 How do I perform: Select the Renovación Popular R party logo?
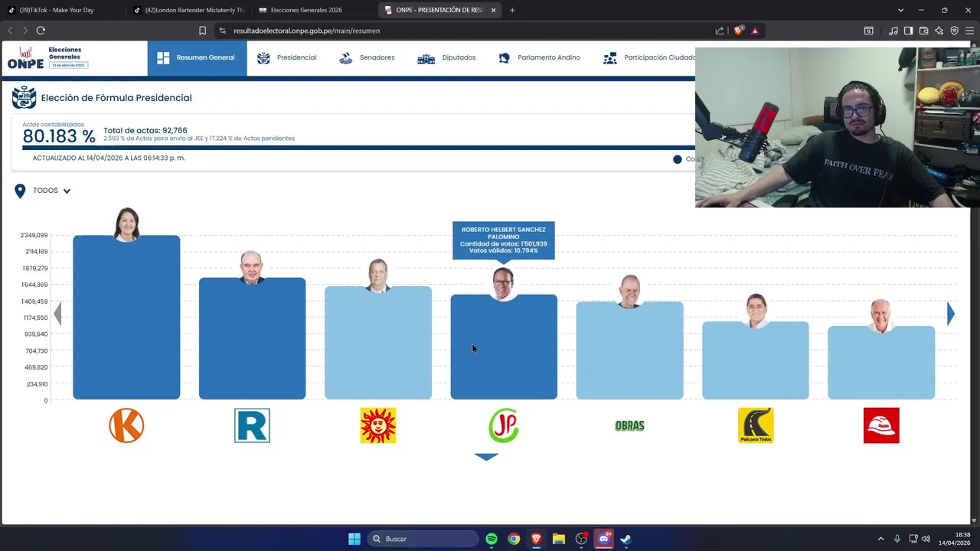pyautogui.click(x=252, y=425)
